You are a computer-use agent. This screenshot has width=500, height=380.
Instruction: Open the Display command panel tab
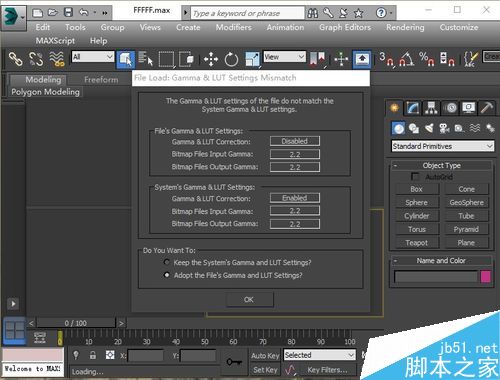(x=469, y=108)
